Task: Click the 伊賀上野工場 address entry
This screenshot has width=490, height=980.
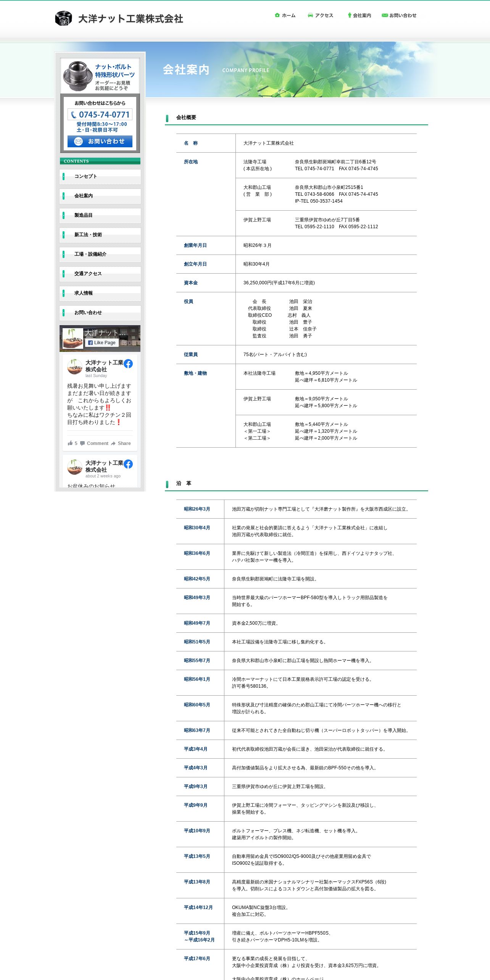Action: 326,223
